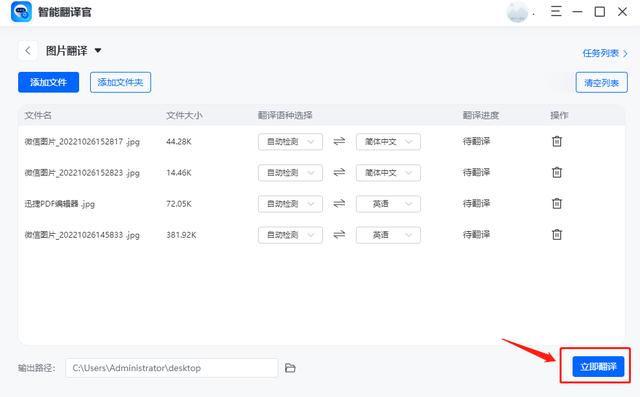The width and height of the screenshot is (640, 397).
Task: Open 简体中文 target dropdown for 20221026152823.jpg
Action: tap(388, 173)
